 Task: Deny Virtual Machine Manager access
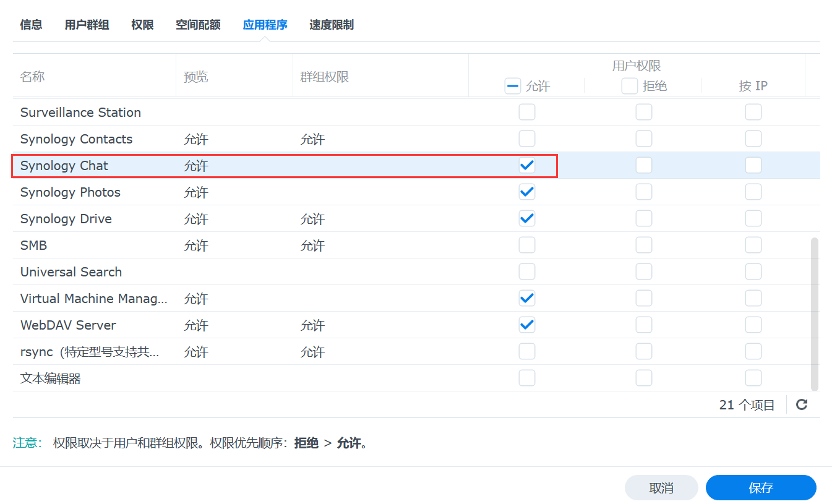pos(644,298)
